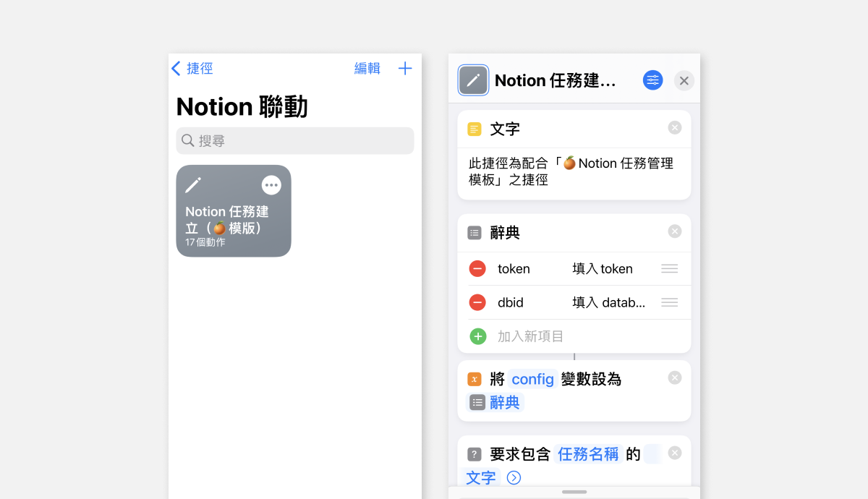Edit the 填入 token value field

603,269
